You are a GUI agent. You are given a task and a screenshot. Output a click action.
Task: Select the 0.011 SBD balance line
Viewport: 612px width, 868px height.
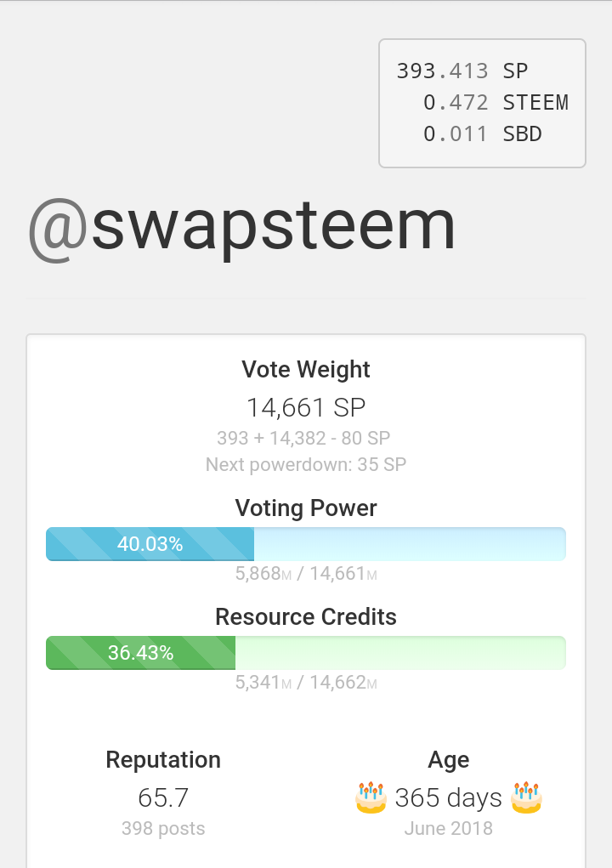click(x=482, y=134)
